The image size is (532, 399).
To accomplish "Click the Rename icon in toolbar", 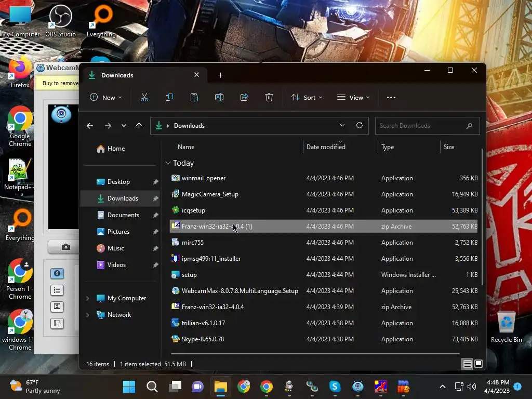I will pyautogui.click(x=219, y=97).
